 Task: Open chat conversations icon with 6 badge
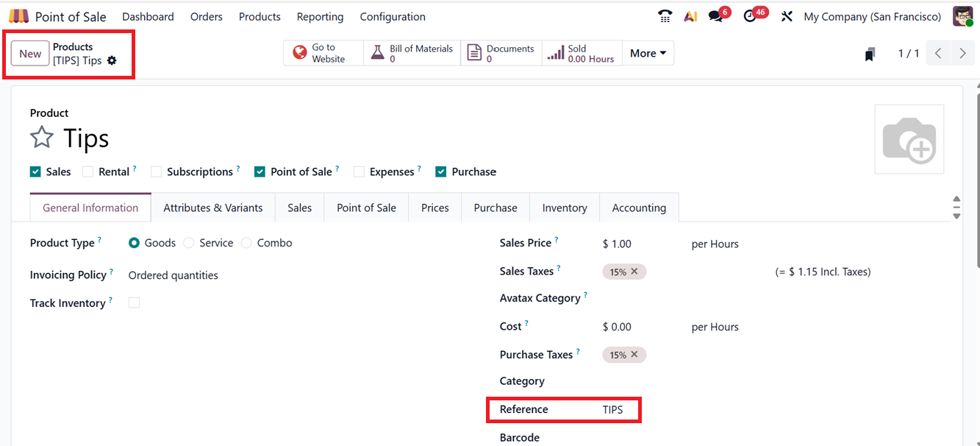tap(715, 16)
